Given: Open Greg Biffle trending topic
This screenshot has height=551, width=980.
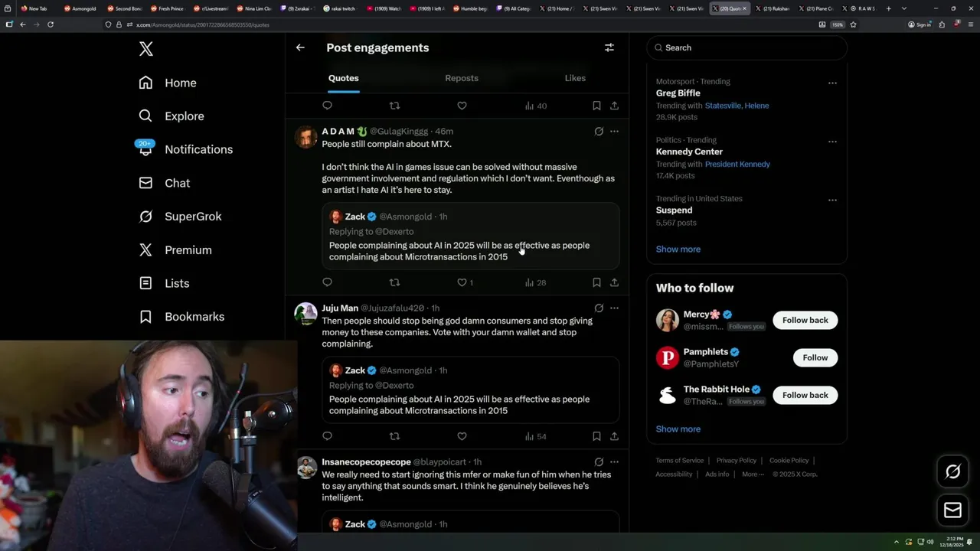Looking at the screenshot, I should tap(678, 93).
